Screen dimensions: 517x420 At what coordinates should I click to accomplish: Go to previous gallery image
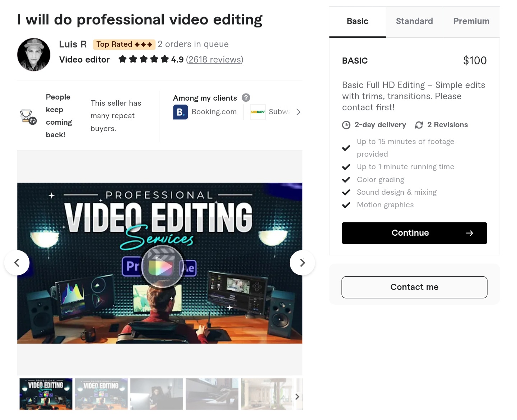tap(17, 263)
